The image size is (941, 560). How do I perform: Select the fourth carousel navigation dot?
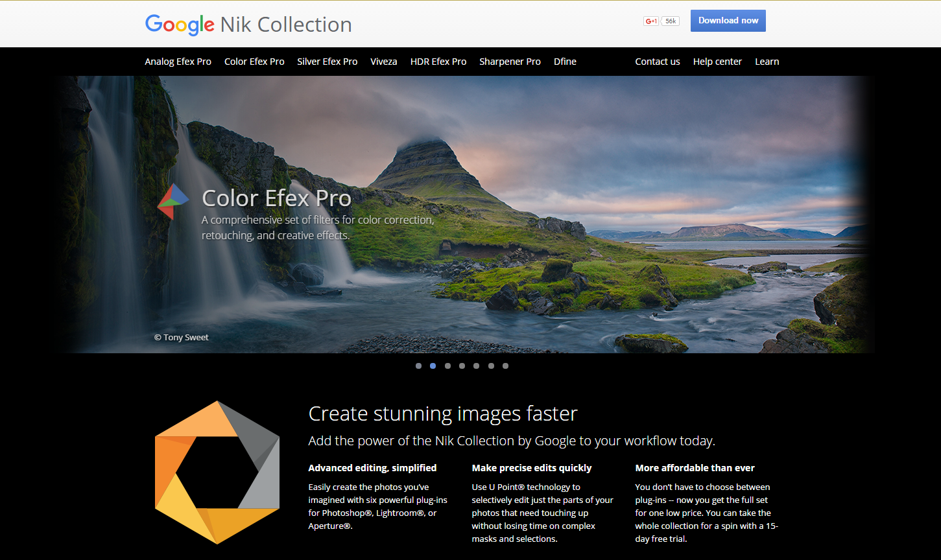pos(462,366)
